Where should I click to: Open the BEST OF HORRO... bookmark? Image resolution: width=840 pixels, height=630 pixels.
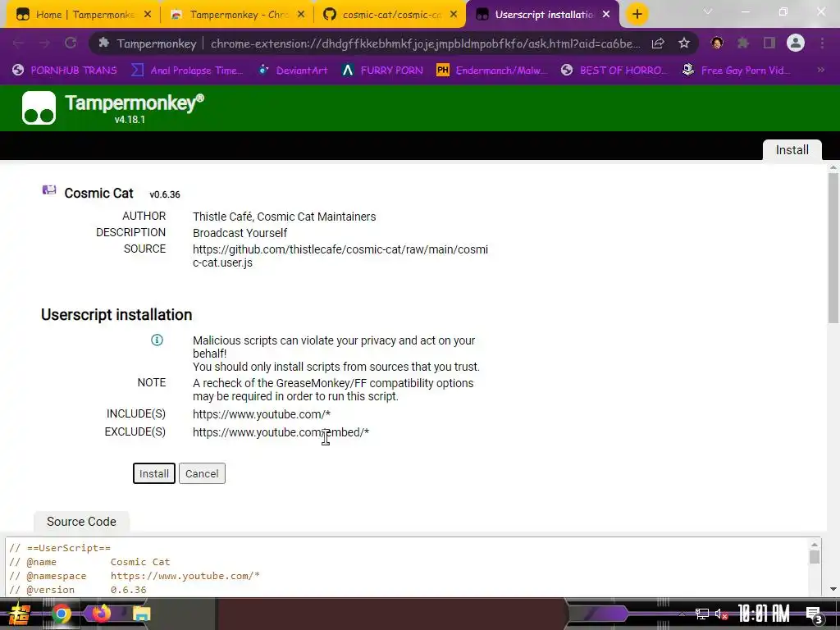tap(614, 71)
